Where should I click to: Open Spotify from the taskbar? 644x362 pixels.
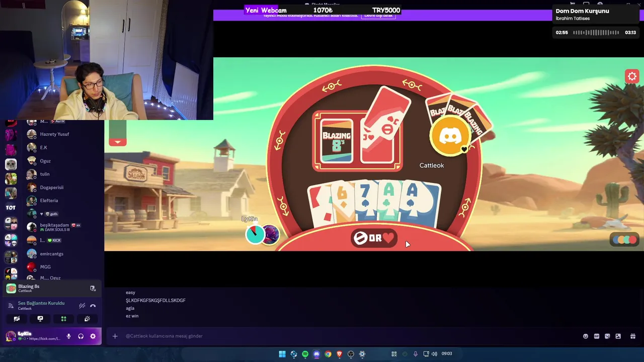click(x=305, y=354)
